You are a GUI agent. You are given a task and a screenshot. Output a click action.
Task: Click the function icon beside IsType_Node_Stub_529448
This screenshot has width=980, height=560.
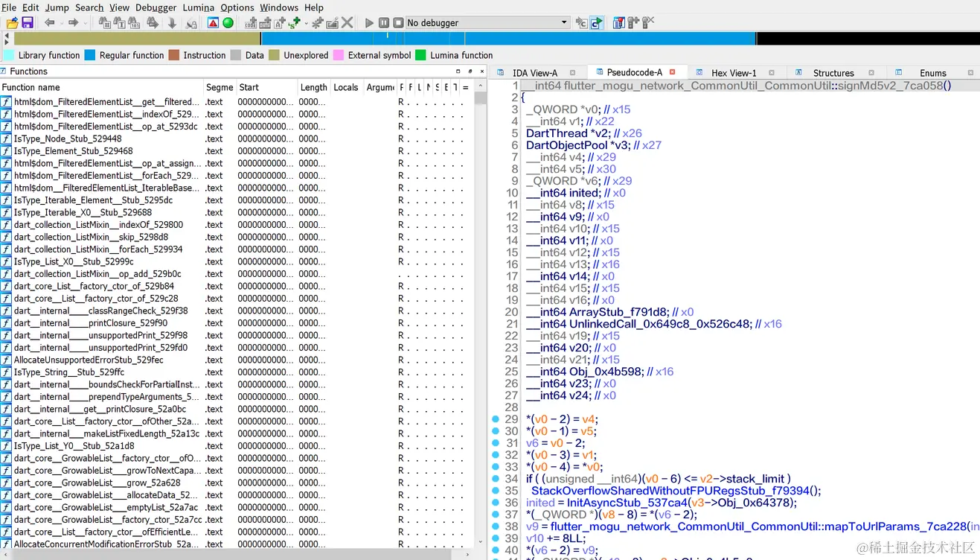tap(6, 139)
